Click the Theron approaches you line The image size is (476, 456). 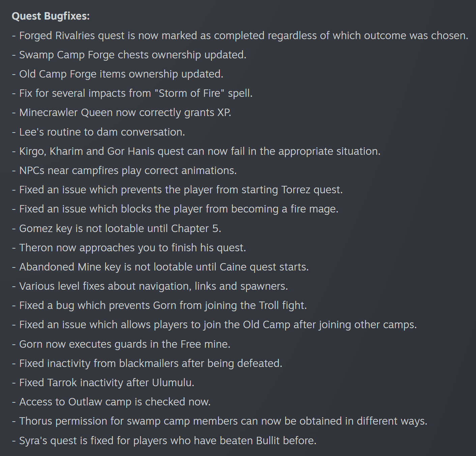click(129, 248)
